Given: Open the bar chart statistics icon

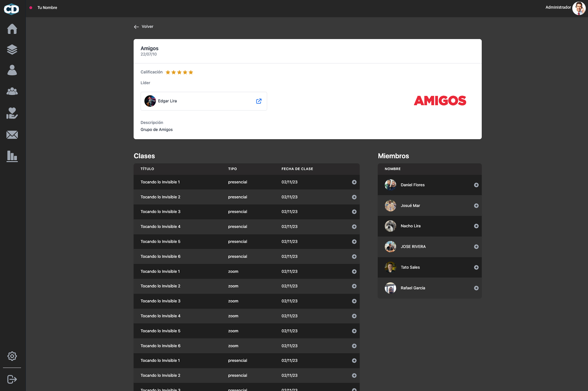Looking at the screenshot, I should (x=12, y=156).
